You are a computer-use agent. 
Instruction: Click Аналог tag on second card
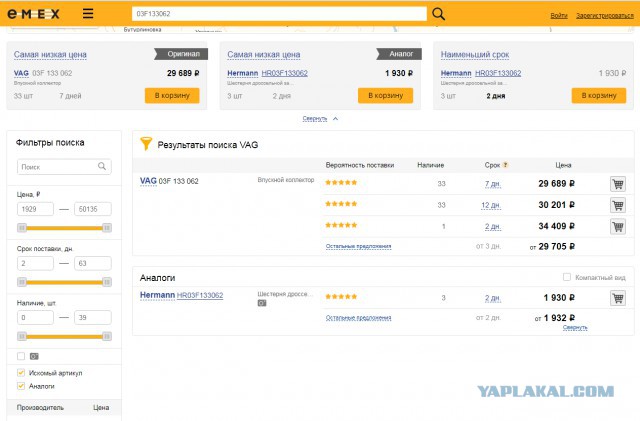pos(399,54)
